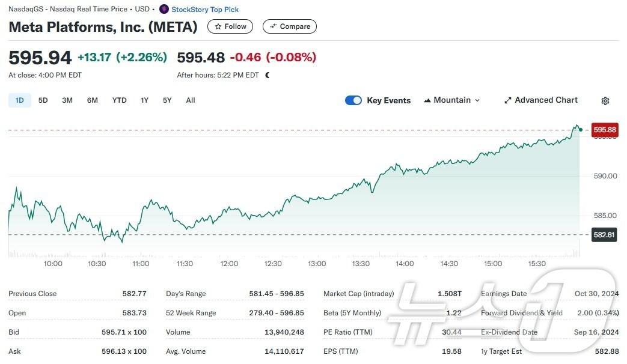Click the Advanced Chart expand arrows icon
This screenshot has width=627, height=364.
click(507, 100)
